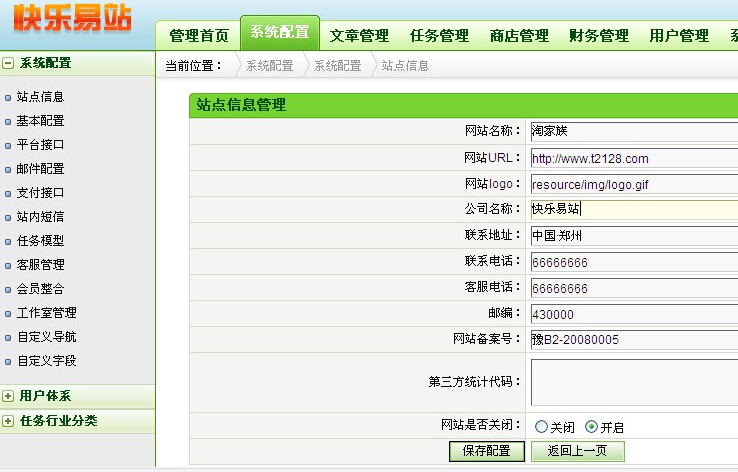Click the 公司名称 input field
Image resolution: width=738 pixels, height=472 pixels.
click(634, 209)
